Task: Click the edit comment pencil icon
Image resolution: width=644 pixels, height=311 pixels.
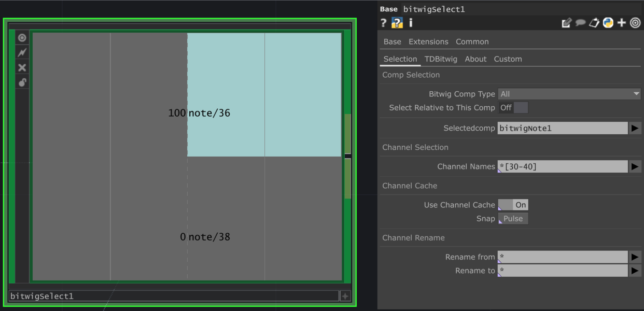Action: tap(566, 22)
